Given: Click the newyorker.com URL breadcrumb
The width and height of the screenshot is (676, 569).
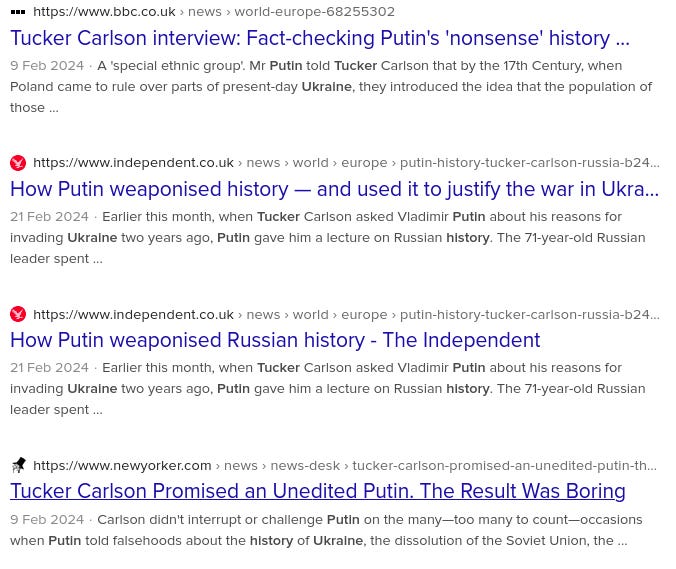Looking at the screenshot, I should click(x=345, y=466).
